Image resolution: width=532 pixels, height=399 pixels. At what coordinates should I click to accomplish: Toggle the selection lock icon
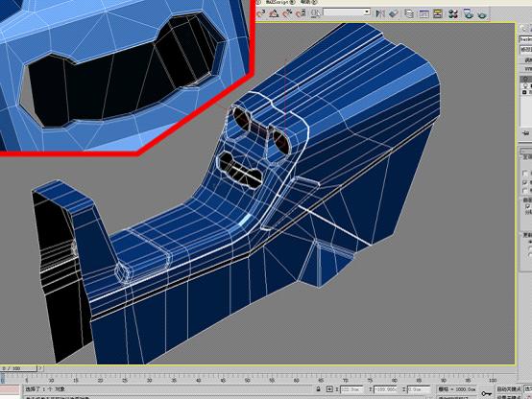tap(318, 389)
